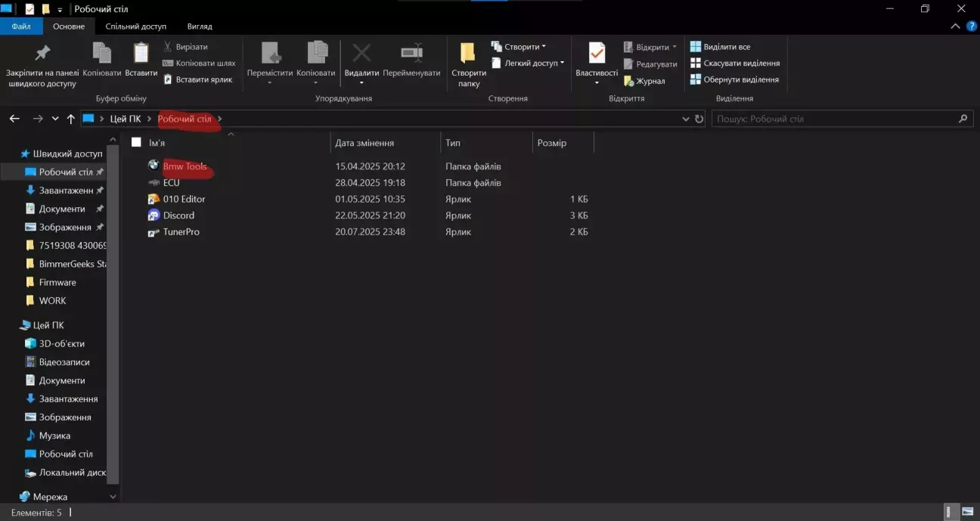Click "Копіювати" in the Буфер обміну group
Image resolution: width=980 pixels, height=521 pixels.
pos(102,60)
